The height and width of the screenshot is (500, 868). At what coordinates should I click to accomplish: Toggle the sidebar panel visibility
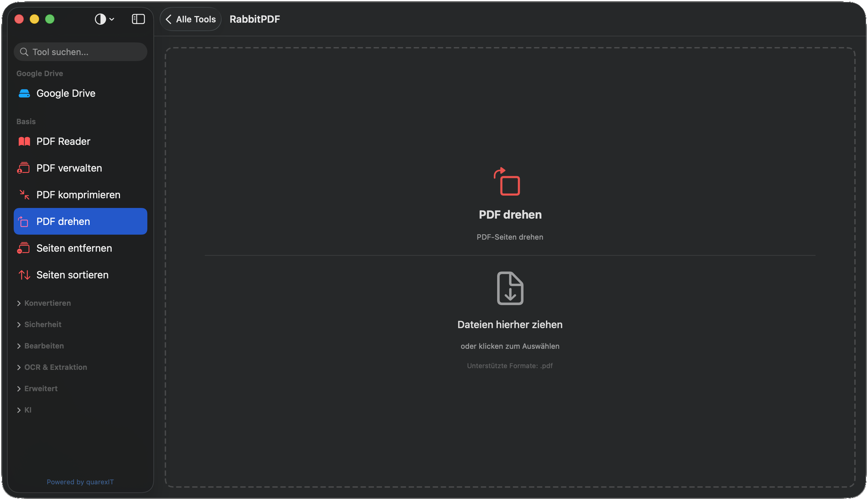click(x=138, y=19)
